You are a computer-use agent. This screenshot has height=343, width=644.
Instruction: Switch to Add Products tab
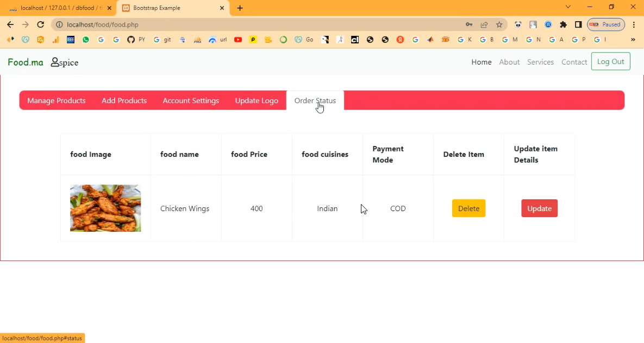(124, 100)
